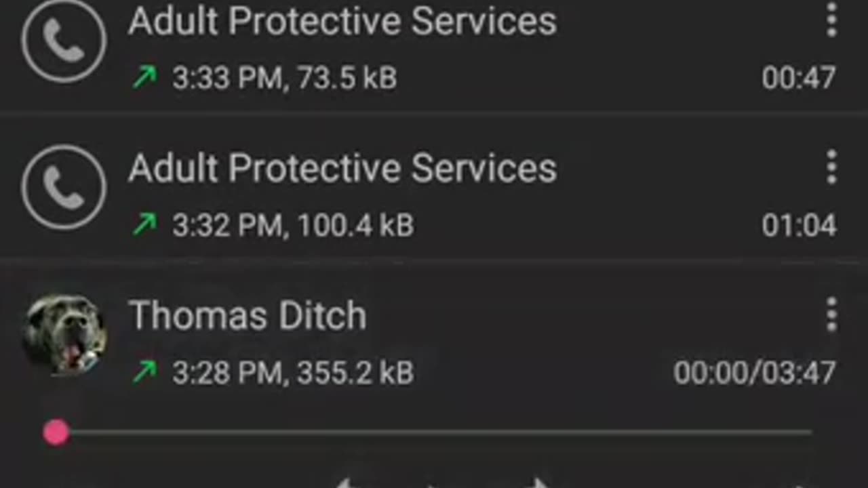Click the green outgoing arrow beside 3:33 PM
This screenshot has height=488, width=868.
coord(144,77)
